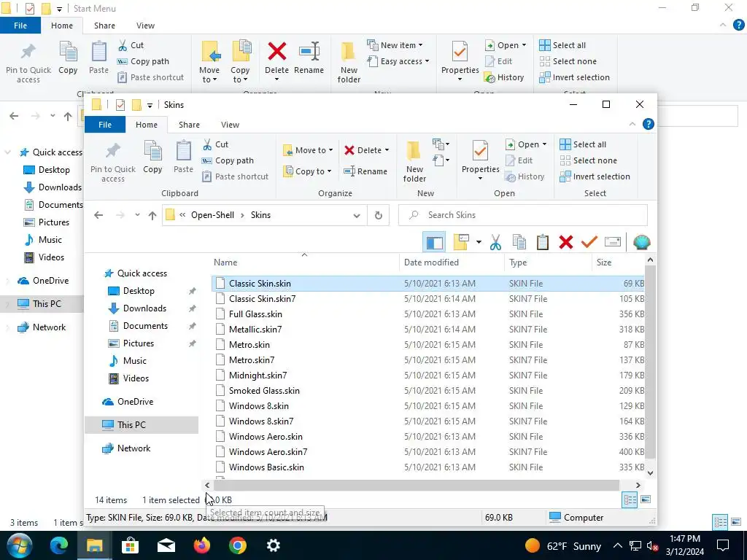Sort by the Date modified column header

[431, 262]
